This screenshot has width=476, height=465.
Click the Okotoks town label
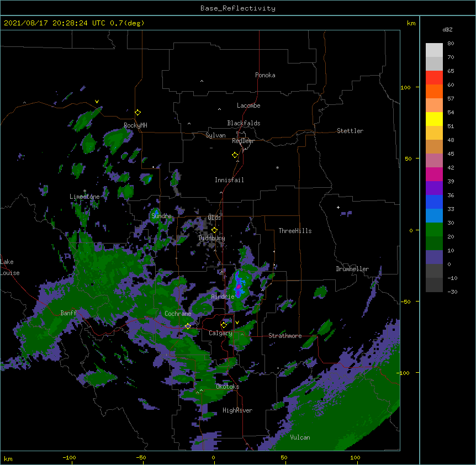[x=228, y=387]
